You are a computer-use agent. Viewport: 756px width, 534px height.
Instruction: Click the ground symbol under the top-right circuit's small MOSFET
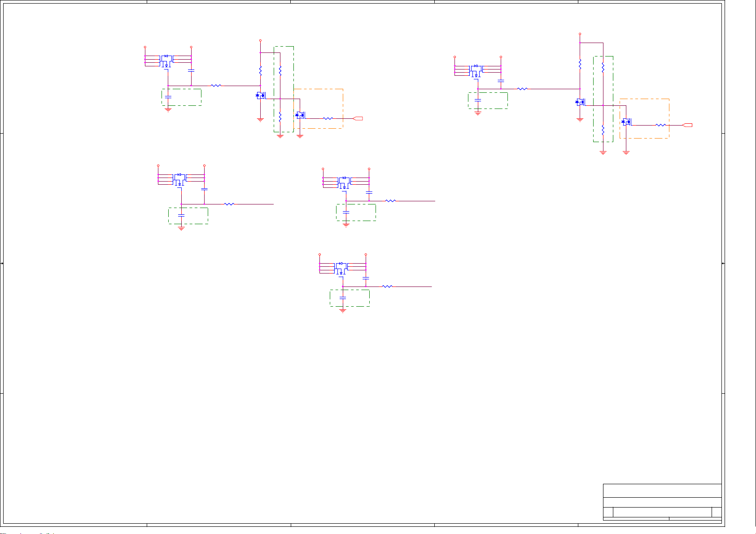point(580,119)
